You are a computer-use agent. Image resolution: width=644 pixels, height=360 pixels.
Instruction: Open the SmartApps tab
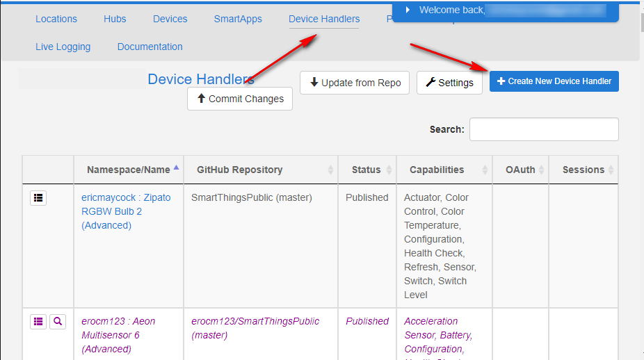238,19
